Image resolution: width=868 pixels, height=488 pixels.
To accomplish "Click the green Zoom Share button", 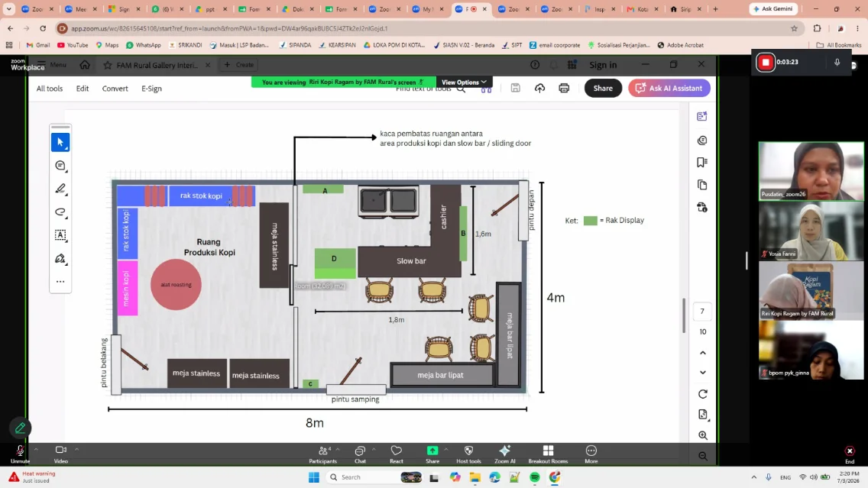I will 432,454.
